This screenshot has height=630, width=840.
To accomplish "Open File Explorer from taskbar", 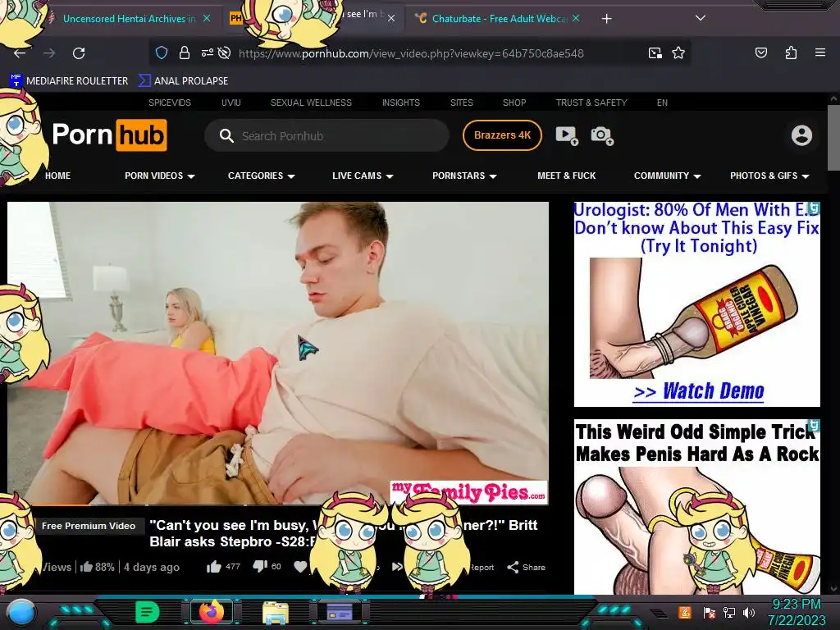I will [x=276, y=613].
